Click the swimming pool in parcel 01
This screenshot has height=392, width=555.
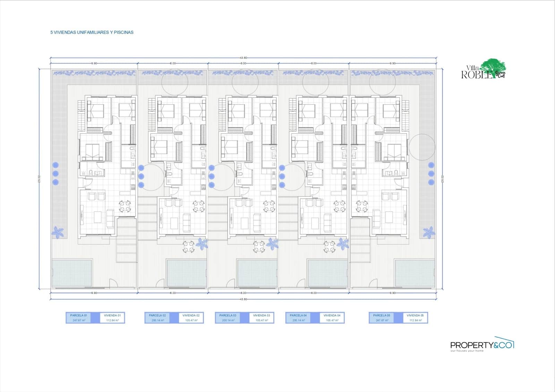tap(72, 273)
